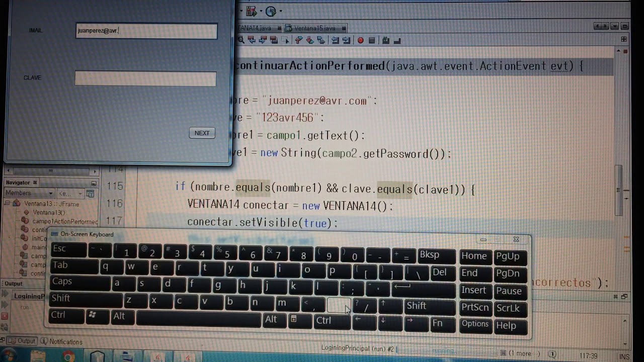Click the Shift Line Left icon
644x362 pixels.
click(x=336, y=40)
